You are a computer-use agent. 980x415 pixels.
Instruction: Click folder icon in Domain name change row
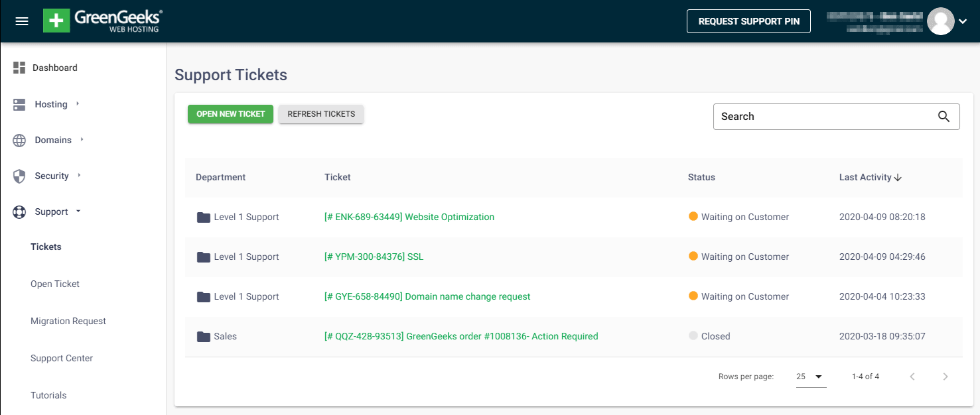[x=204, y=297]
